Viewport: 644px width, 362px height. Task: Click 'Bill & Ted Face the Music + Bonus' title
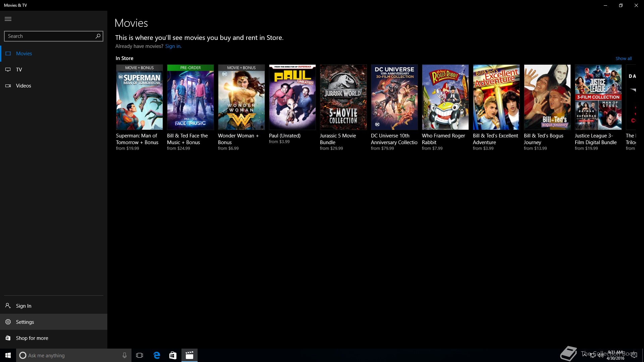click(187, 139)
